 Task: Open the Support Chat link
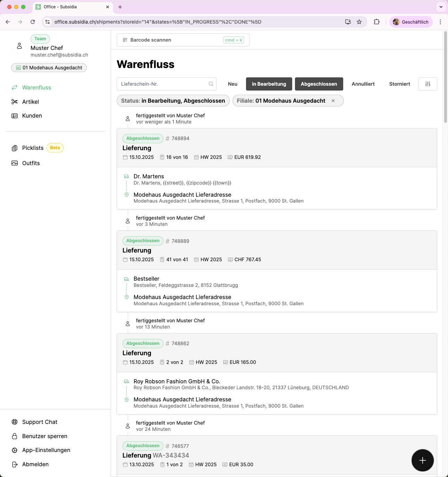click(x=40, y=422)
